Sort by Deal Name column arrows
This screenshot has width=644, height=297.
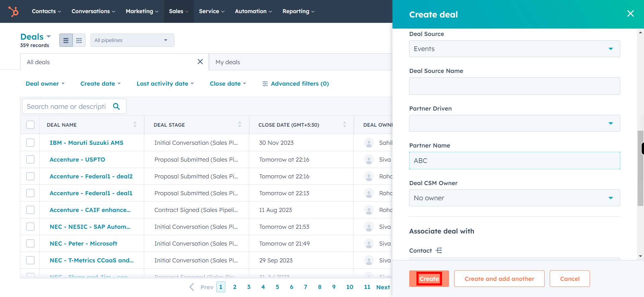[x=135, y=125]
